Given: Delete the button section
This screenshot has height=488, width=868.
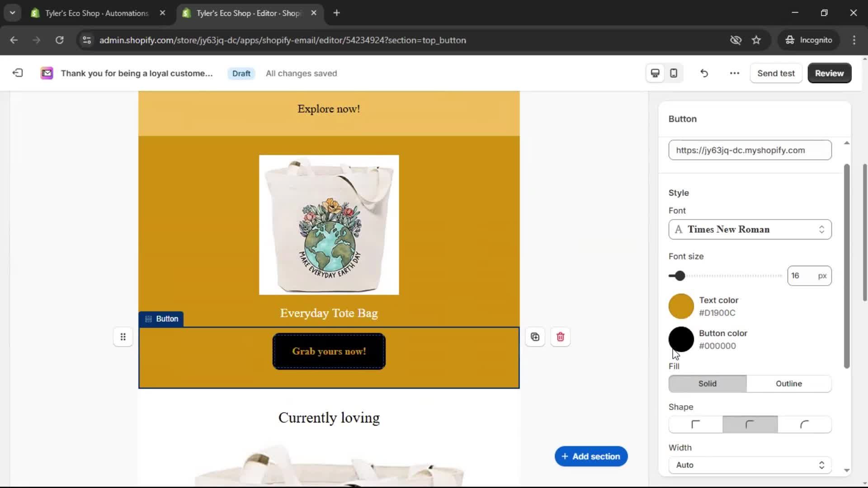Looking at the screenshot, I should click(560, 337).
